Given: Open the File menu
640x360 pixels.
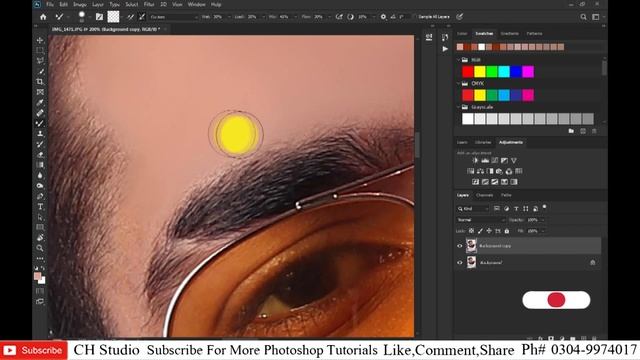Looking at the screenshot, I should [50, 4].
